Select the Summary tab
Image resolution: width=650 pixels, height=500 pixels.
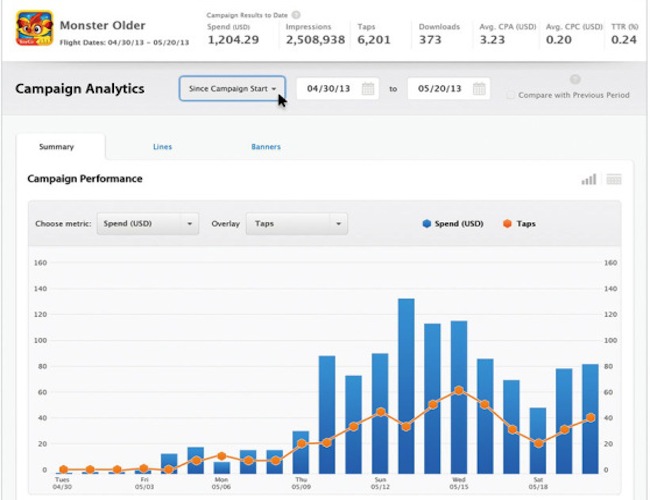56,147
